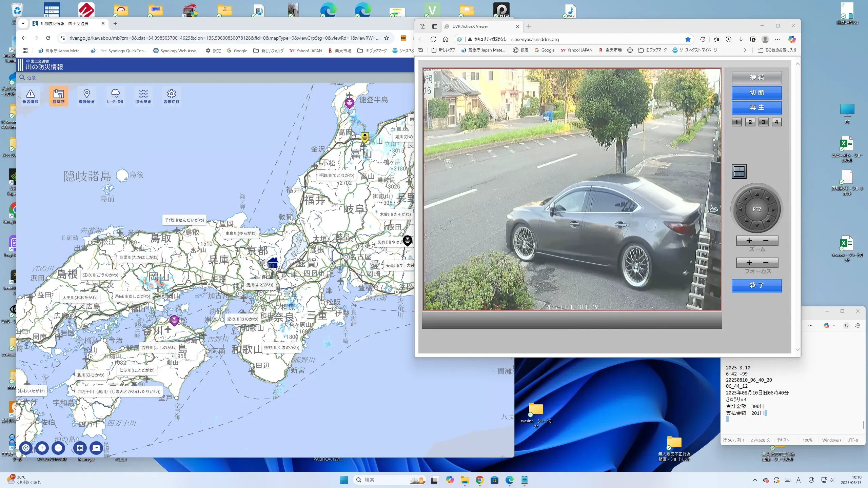The image size is (868, 488).
Task: Zoom in the map with plus button
Action: (x=42, y=448)
